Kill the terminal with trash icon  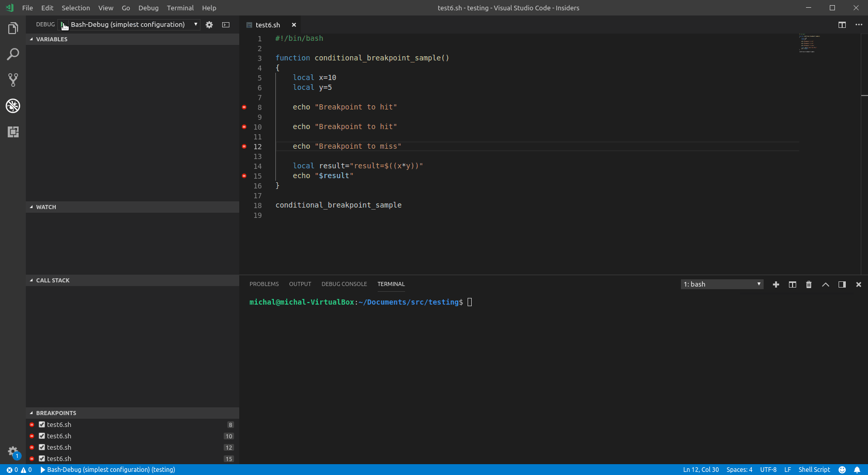809,284
